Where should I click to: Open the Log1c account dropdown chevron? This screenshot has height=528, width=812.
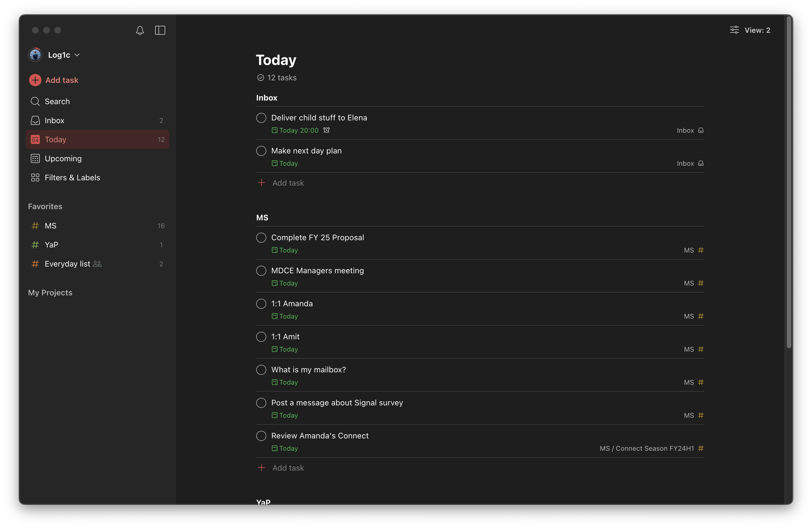77,55
